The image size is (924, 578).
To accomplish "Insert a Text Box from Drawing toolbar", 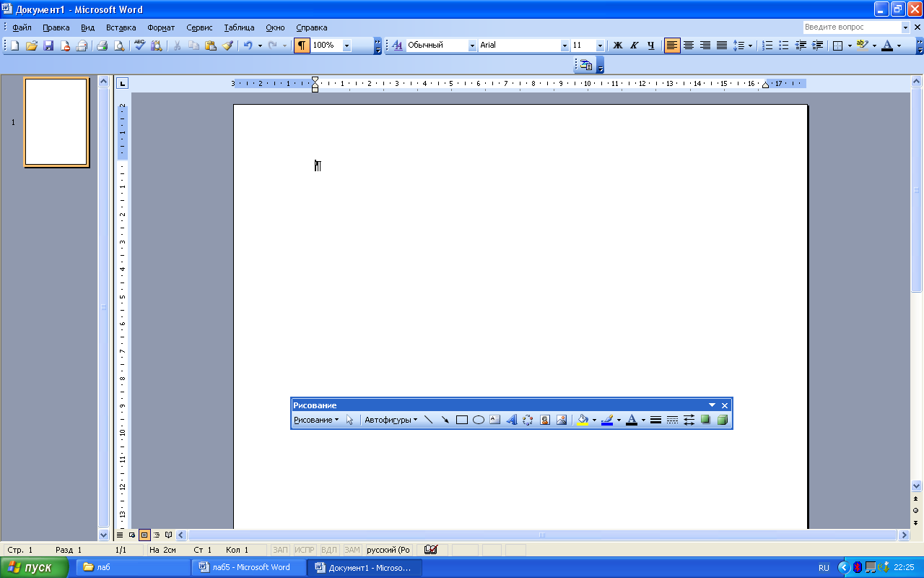I will (x=495, y=420).
